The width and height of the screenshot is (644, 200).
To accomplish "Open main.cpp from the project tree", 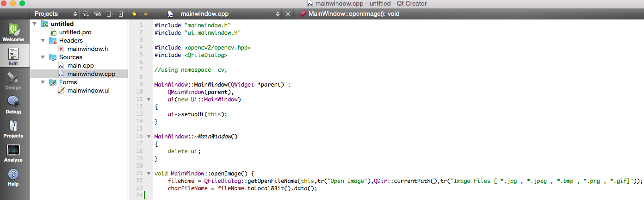I will pyautogui.click(x=80, y=66).
